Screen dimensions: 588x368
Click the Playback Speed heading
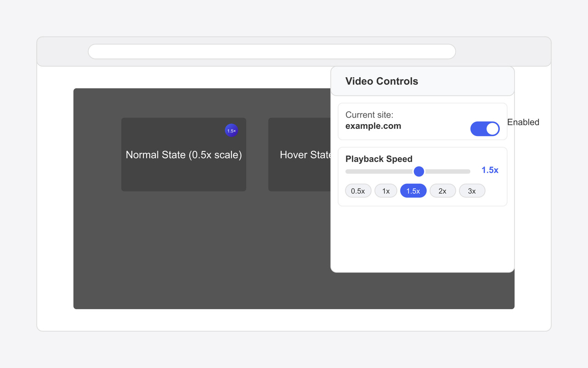click(379, 159)
